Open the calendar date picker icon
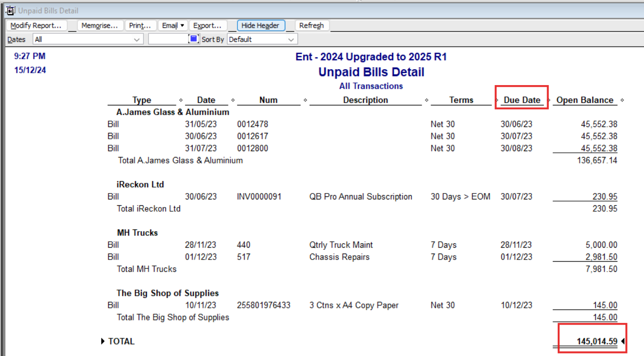644x356 pixels. point(193,39)
